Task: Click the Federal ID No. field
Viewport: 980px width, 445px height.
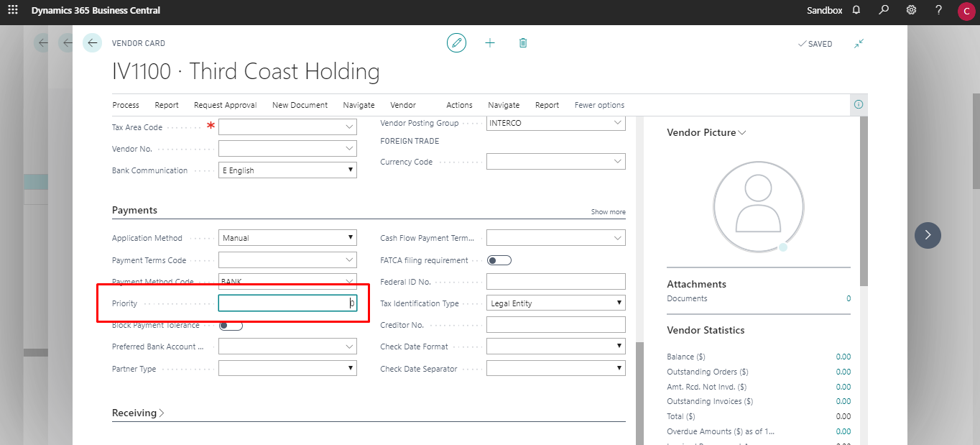Action: coord(556,282)
